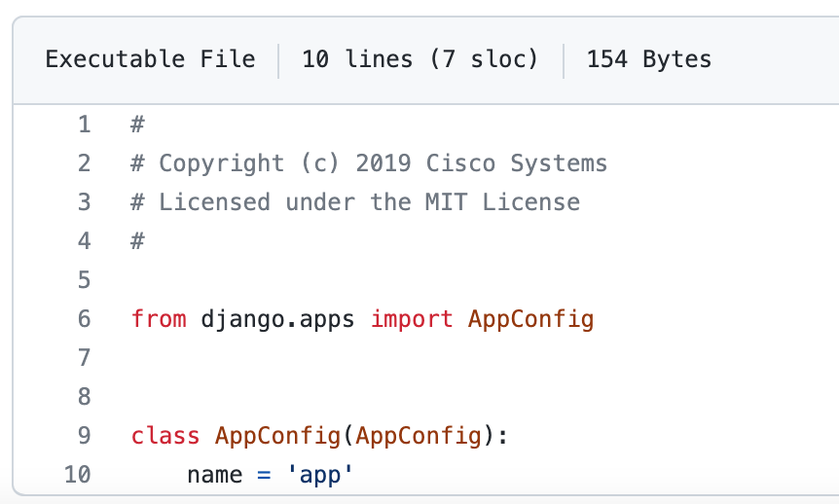Click the MIT License comment line
The image size is (839, 504).
(x=355, y=202)
